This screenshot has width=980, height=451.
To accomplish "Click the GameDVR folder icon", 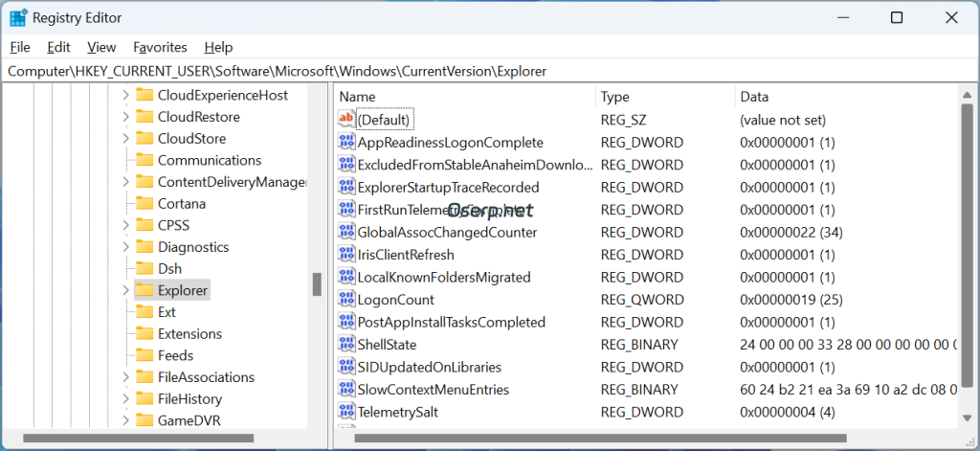I will point(145,420).
